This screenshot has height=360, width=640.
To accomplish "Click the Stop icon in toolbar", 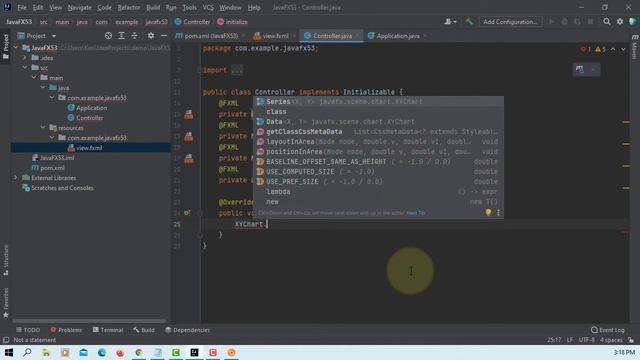I will 590,22.
